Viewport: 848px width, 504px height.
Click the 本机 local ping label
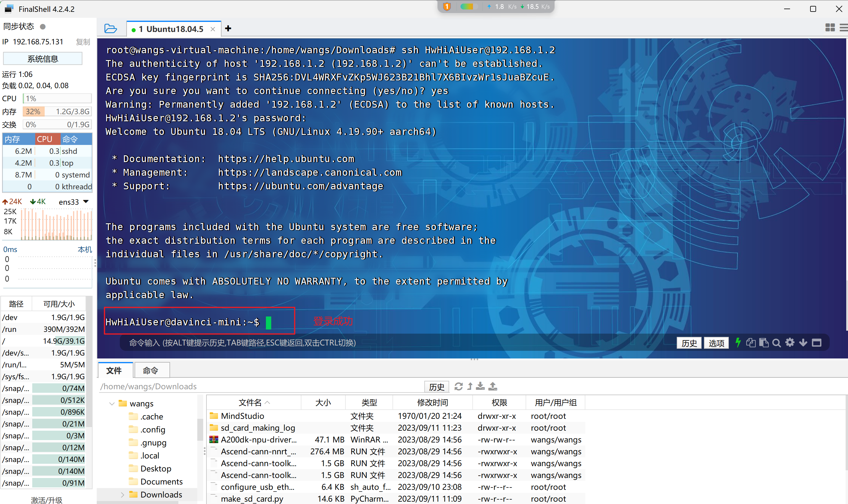coord(85,250)
